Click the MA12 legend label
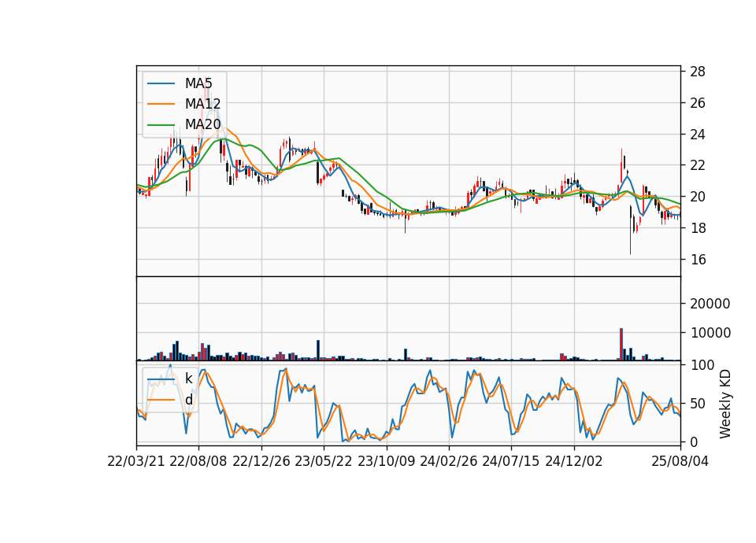The width and height of the screenshot is (756, 543). pos(202,104)
